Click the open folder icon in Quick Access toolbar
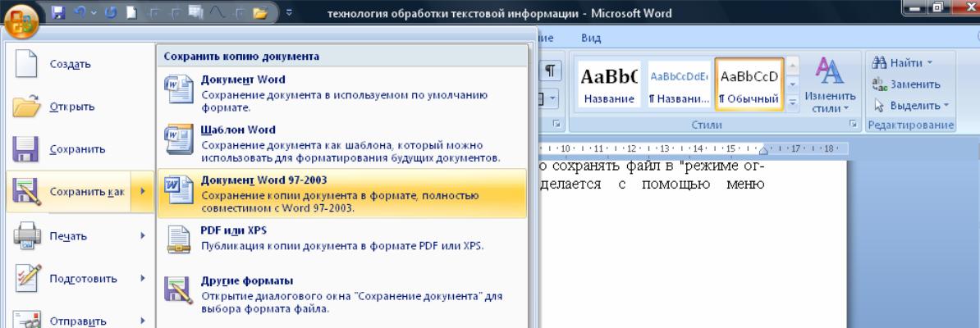This screenshot has height=328, width=980. tap(260, 12)
